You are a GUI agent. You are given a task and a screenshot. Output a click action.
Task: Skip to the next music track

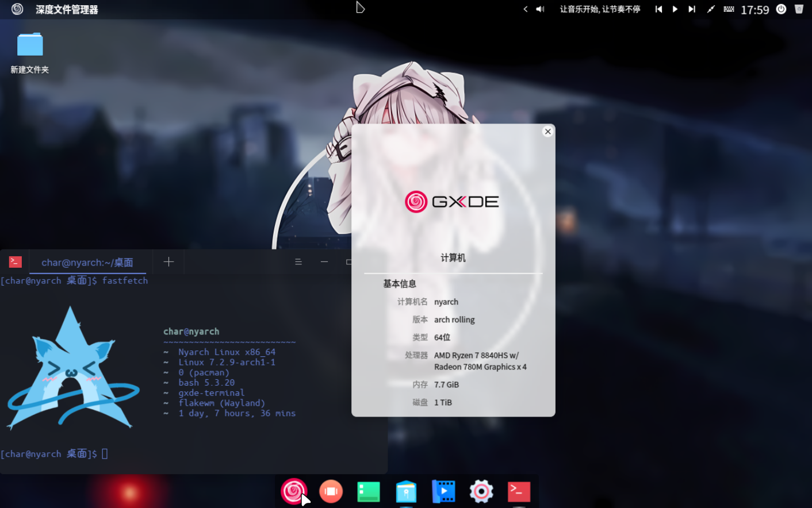[x=692, y=9]
